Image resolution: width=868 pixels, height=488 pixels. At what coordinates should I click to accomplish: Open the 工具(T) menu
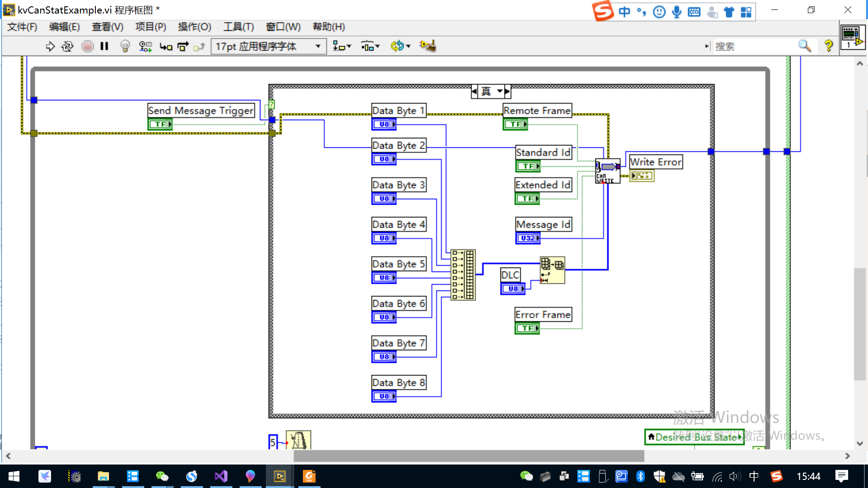(x=239, y=27)
